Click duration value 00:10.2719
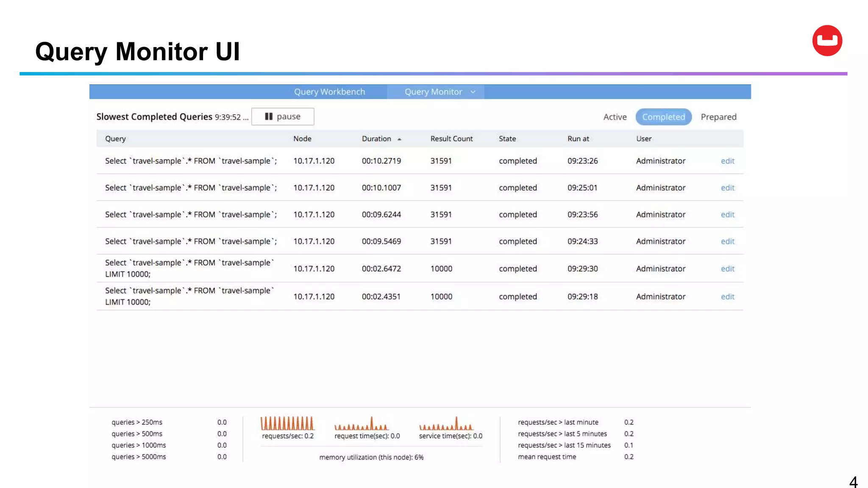 coord(381,161)
